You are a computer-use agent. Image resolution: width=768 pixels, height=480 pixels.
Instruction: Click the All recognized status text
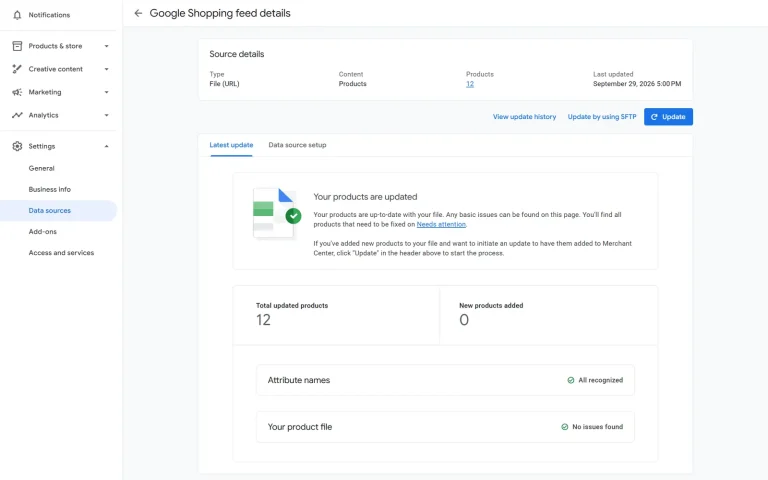click(x=600, y=380)
